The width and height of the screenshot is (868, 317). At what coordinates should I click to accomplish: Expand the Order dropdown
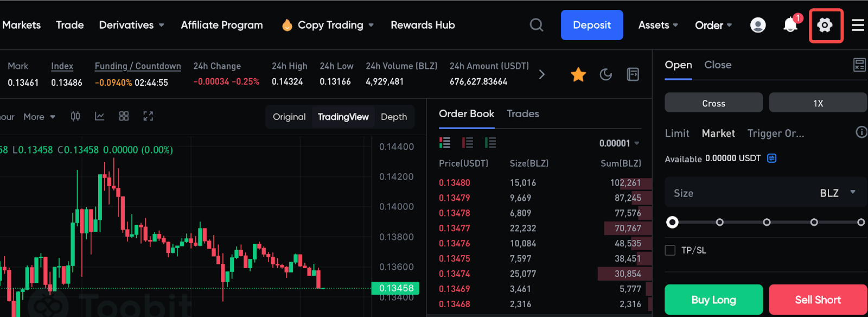[729, 25]
